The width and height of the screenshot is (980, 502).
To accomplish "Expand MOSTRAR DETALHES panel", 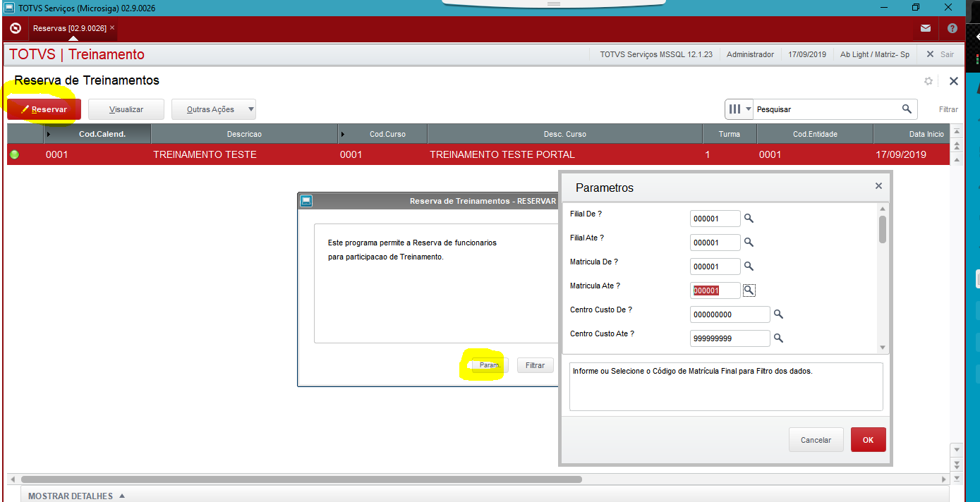I will tap(76, 496).
